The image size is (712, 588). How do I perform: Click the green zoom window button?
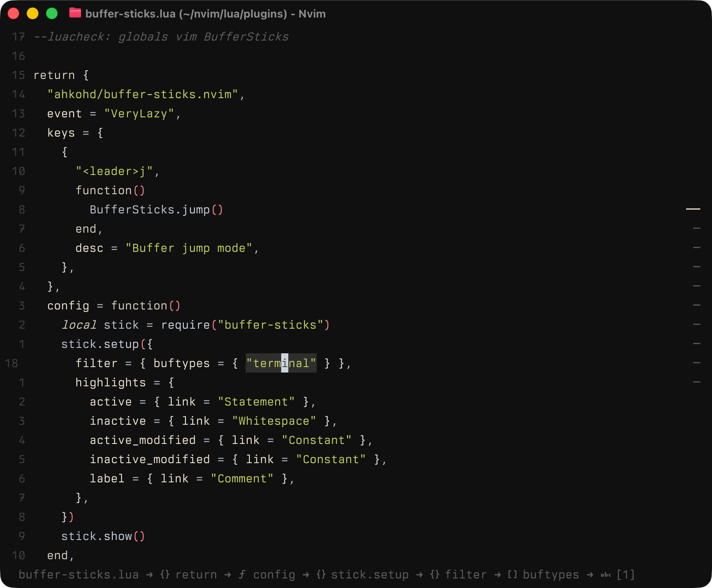click(x=52, y=13)
